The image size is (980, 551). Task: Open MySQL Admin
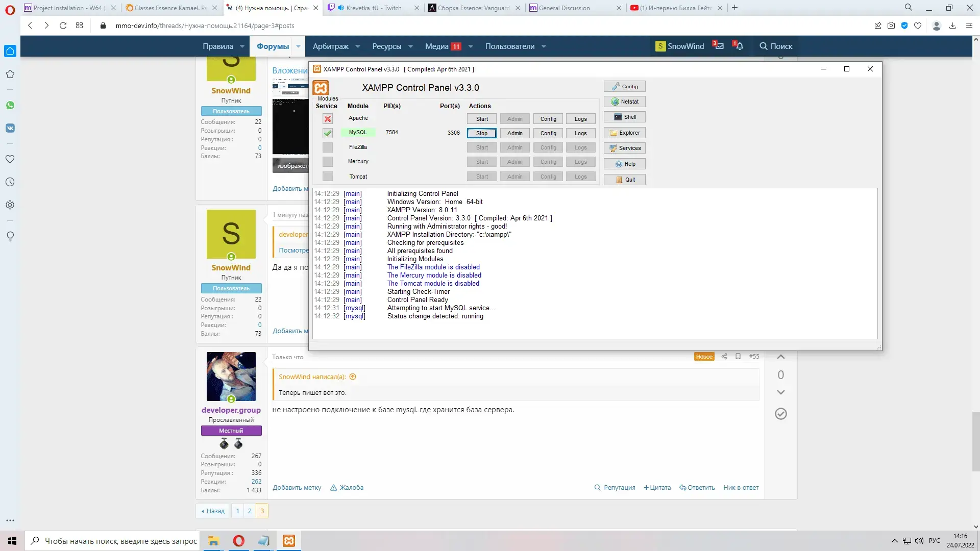[x=515, y=133]
